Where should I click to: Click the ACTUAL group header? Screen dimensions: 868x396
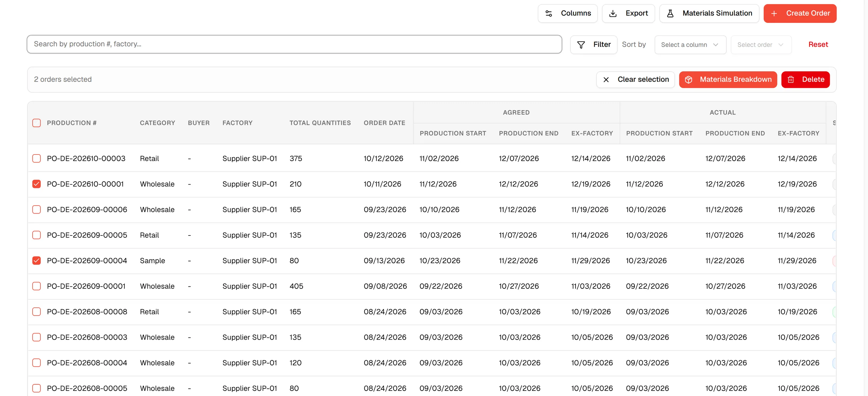[722, 112]
